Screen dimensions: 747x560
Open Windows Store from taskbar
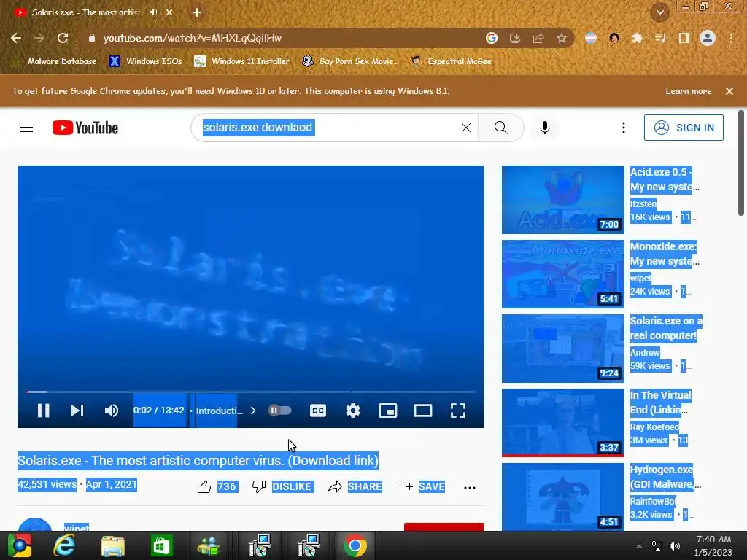[x=161, y=545]
